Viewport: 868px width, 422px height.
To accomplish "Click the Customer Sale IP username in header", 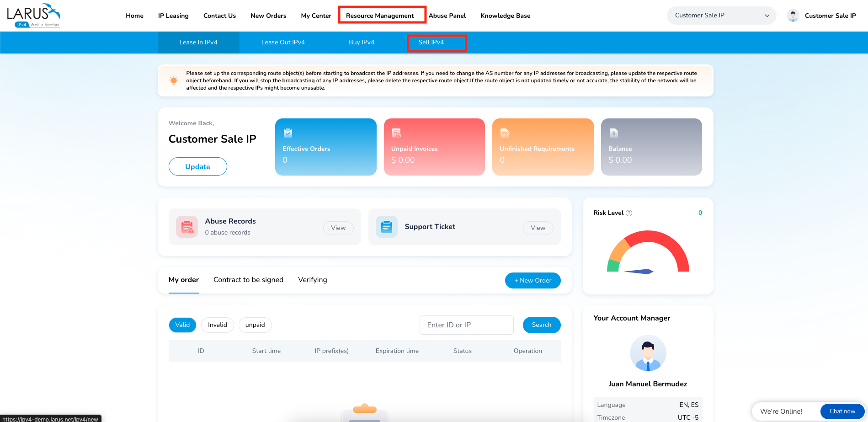I will 831,16.
